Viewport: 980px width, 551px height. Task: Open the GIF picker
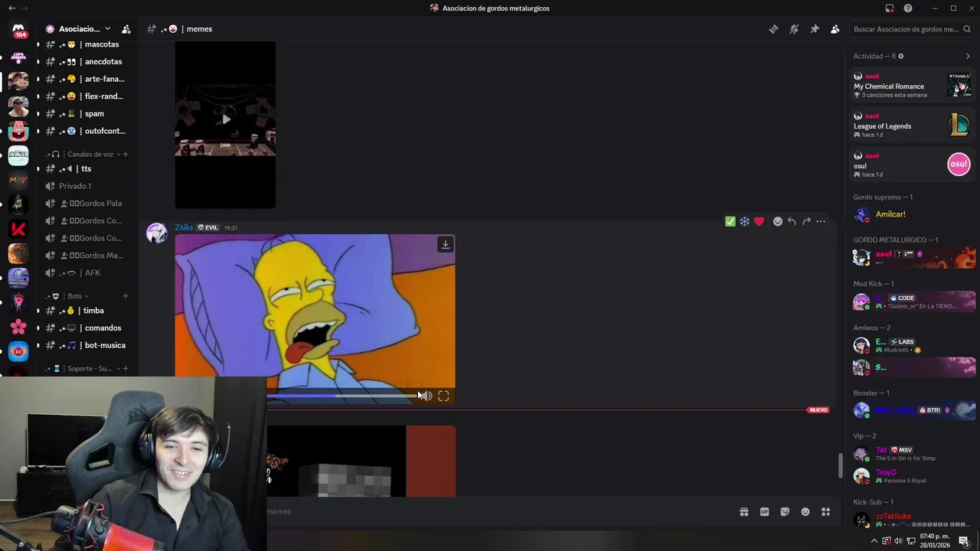pyautogui.click(x=764, y=512)
